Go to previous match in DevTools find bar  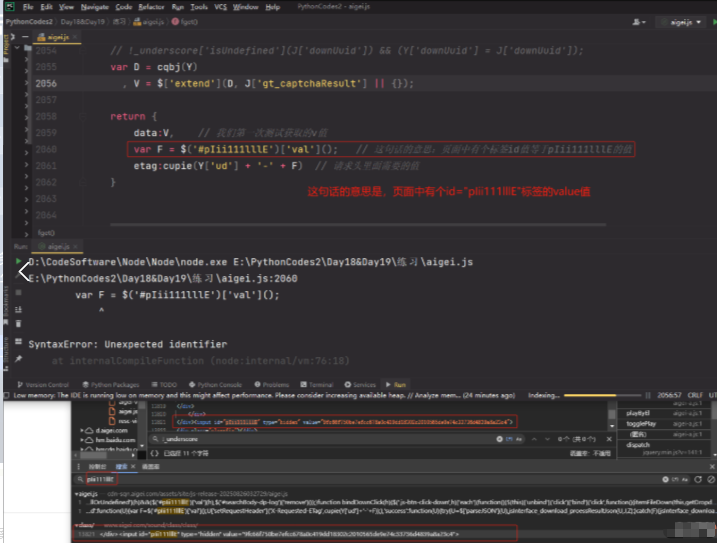pyautogui.click(x=534, y=439)
